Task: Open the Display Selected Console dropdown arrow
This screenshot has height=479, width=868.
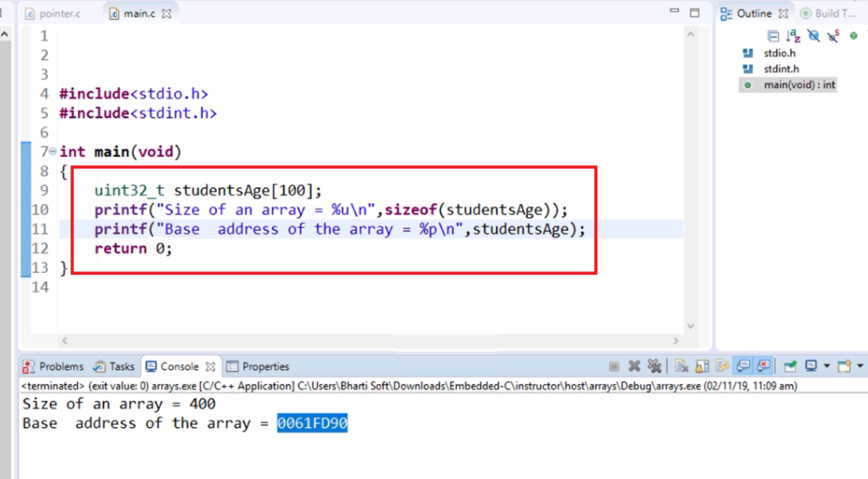Action: tap(826, 366)
